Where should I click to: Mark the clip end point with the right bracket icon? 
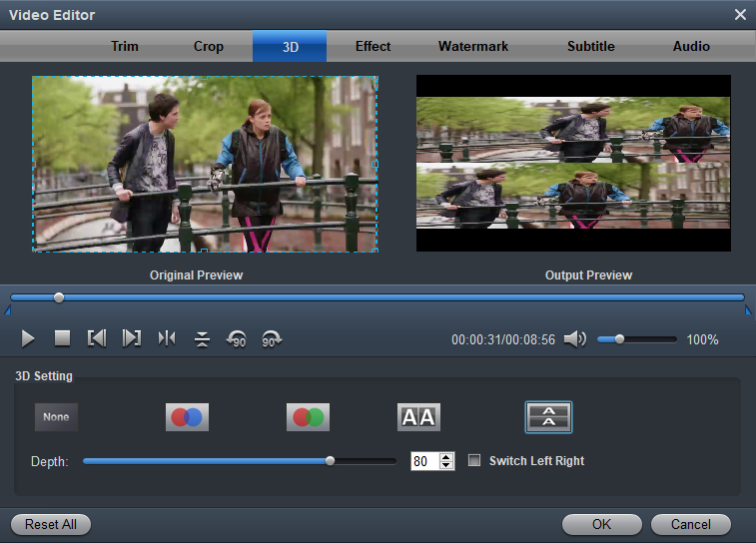pyautogui.click(x=131, y=338)
